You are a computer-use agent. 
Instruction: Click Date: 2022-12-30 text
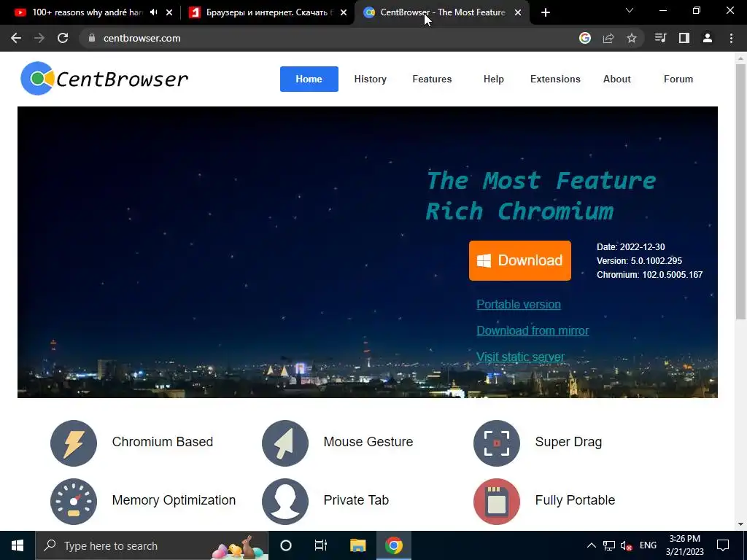pyautogui.click(x=631, y=247)
